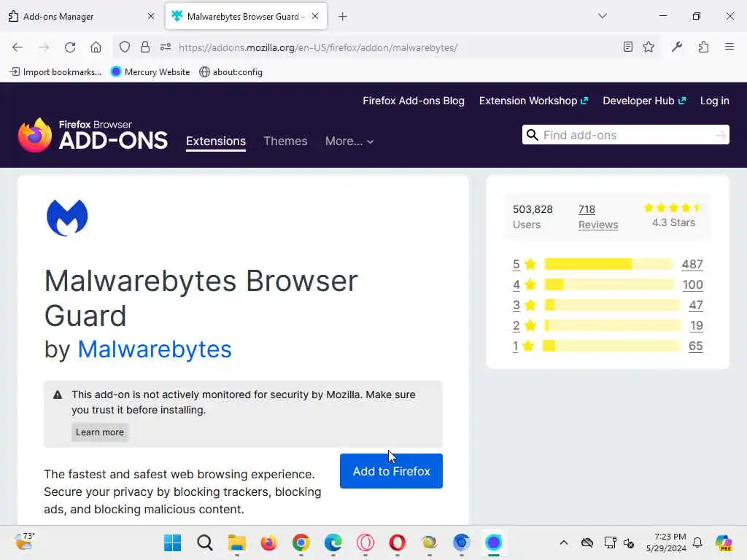Image resolution: width=747 pixels, height=560 pixels.
Task: Bookmark this page with the star icon
Action: click(x=649, y=47)
